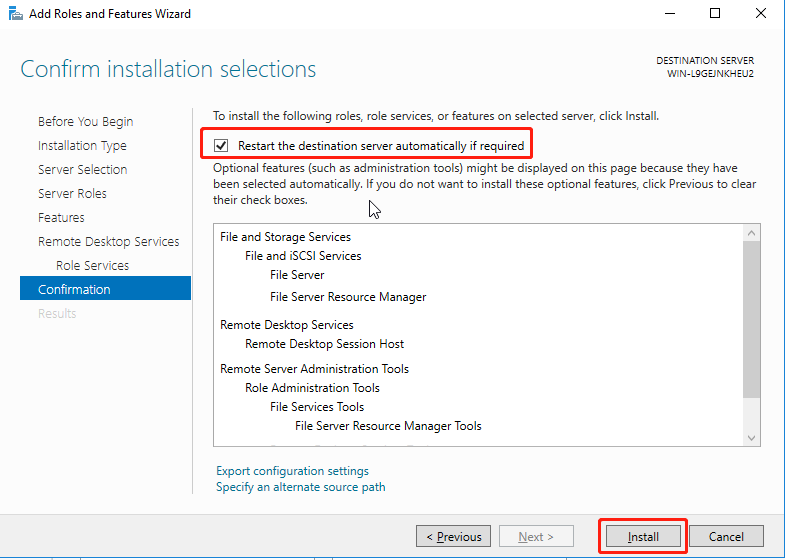The width and height of the screenshot is (785, 560).
Task: Open Specify an alternate source path link
Action: (x=300, y=487)
